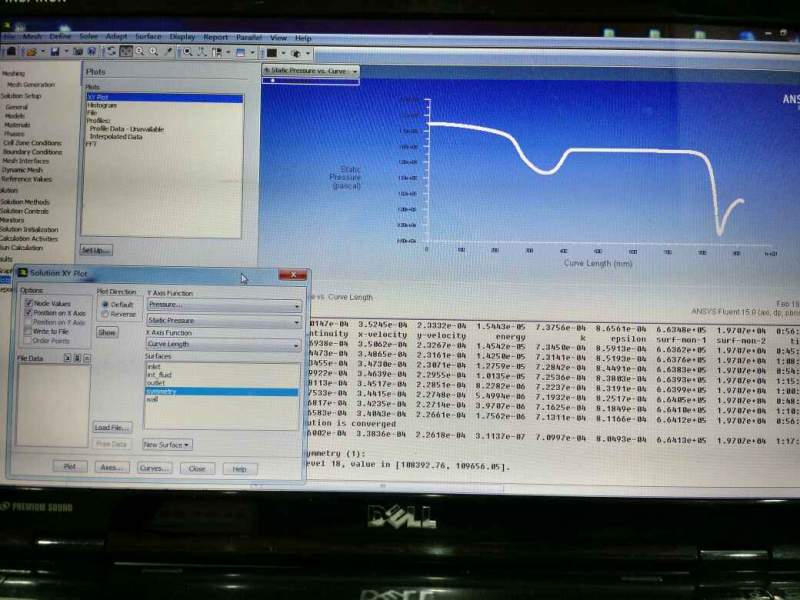Screen dimensions: 800x600
Task: Click third small File Data list icon
Action: [87, 358]
